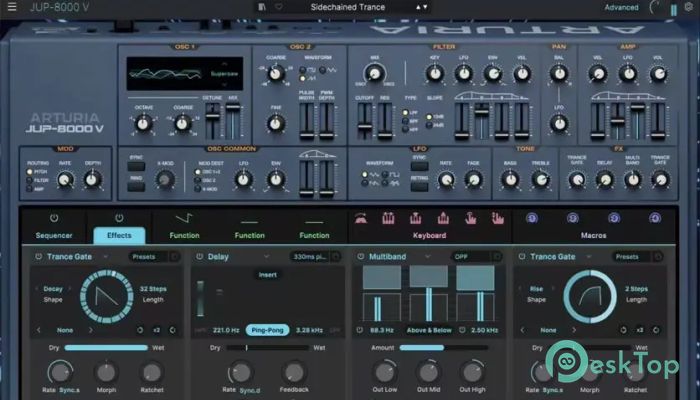This screenshot has width=700, height=400.
Task: Toggle power icon on Multiband effect
Action: pyautogui.click(x=360, y=256)
